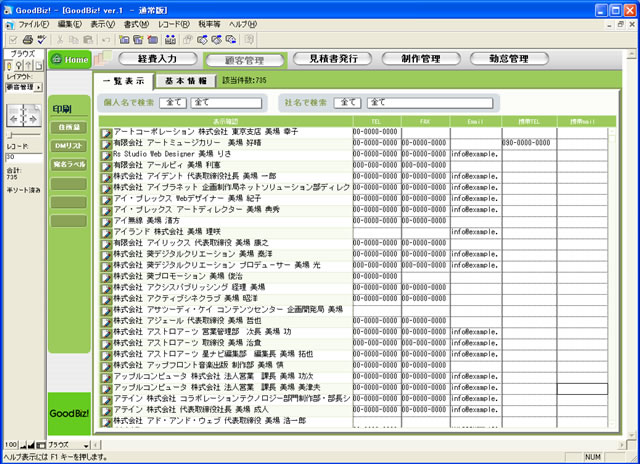Open the 制作管理 section
This screenshot has width=640, height=464.
click(x=421, y=59)
